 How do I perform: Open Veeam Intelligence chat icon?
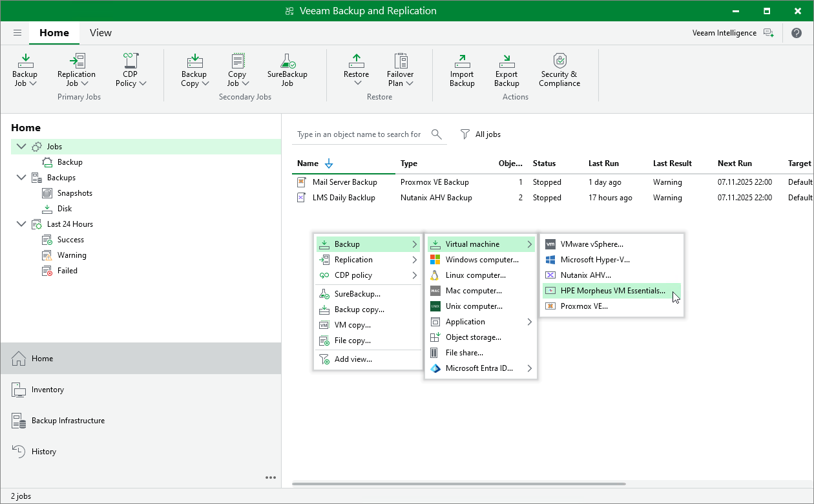click(768, 33)
